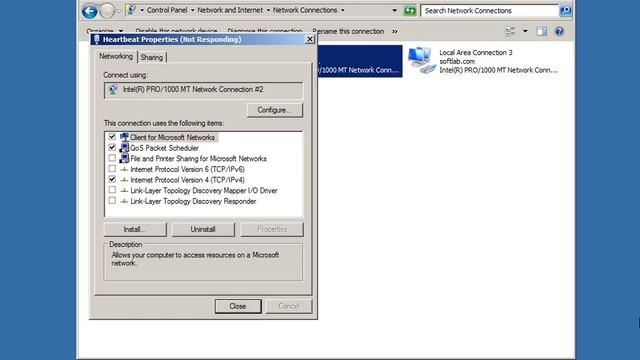This screenshot has width=640, height=360.
Task: Click the Client for Microsoft Networks icon
Action: [124, 137]
